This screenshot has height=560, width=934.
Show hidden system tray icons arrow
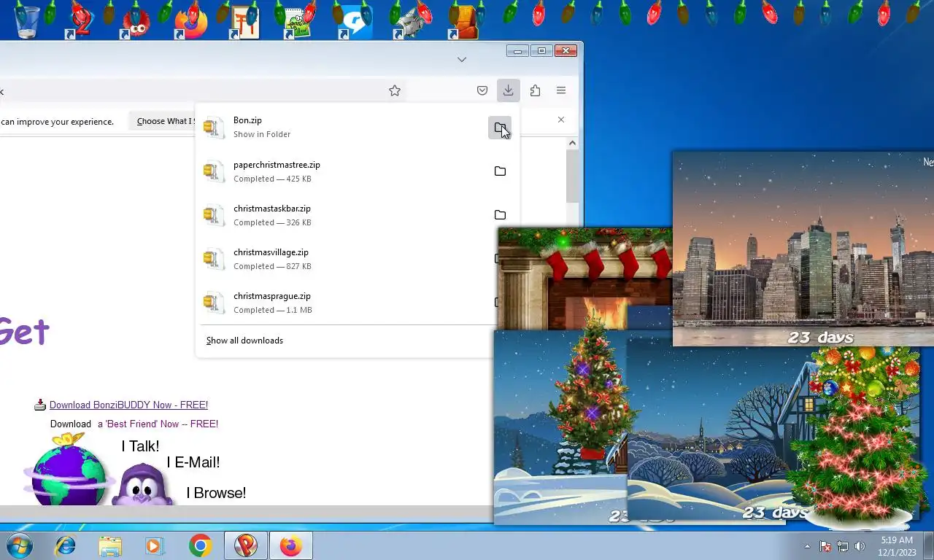coord(807,546)
